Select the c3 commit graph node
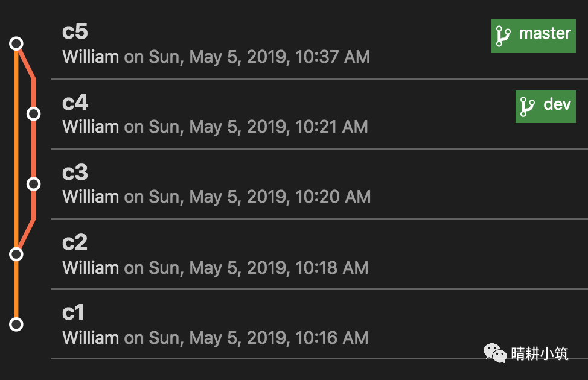Screen dimensions: 588x380 pos(34,184)
